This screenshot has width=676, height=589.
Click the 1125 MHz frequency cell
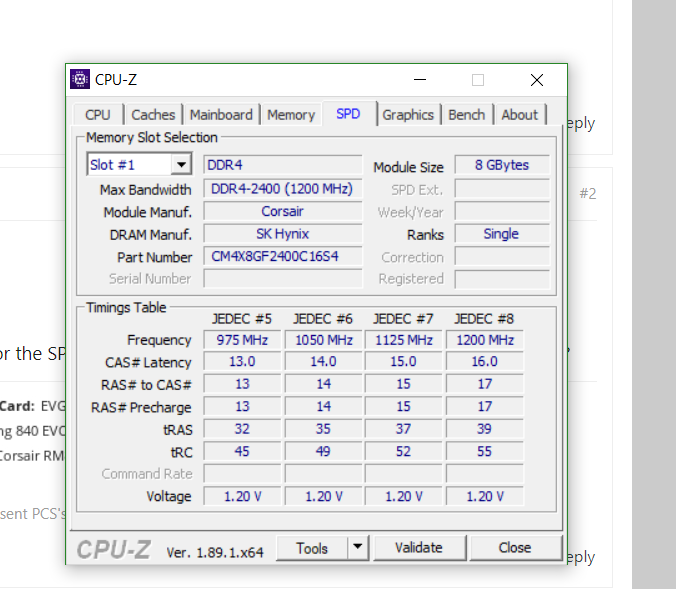pyautogui.click(x=404, y=340)
